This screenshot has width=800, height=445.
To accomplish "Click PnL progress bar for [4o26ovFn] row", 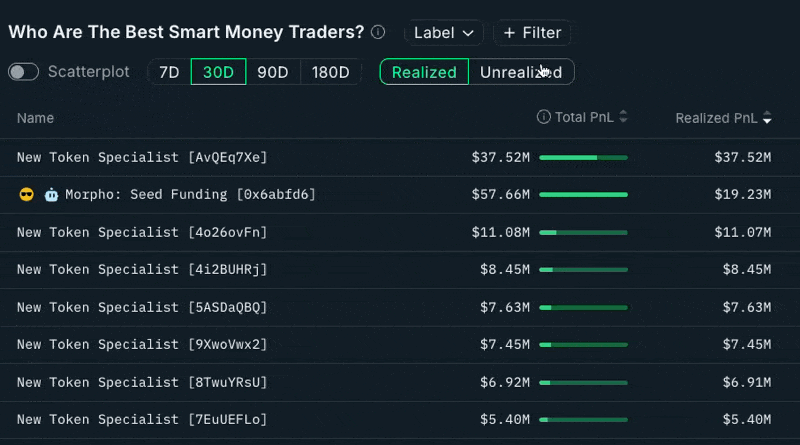I will pos(583,232).
